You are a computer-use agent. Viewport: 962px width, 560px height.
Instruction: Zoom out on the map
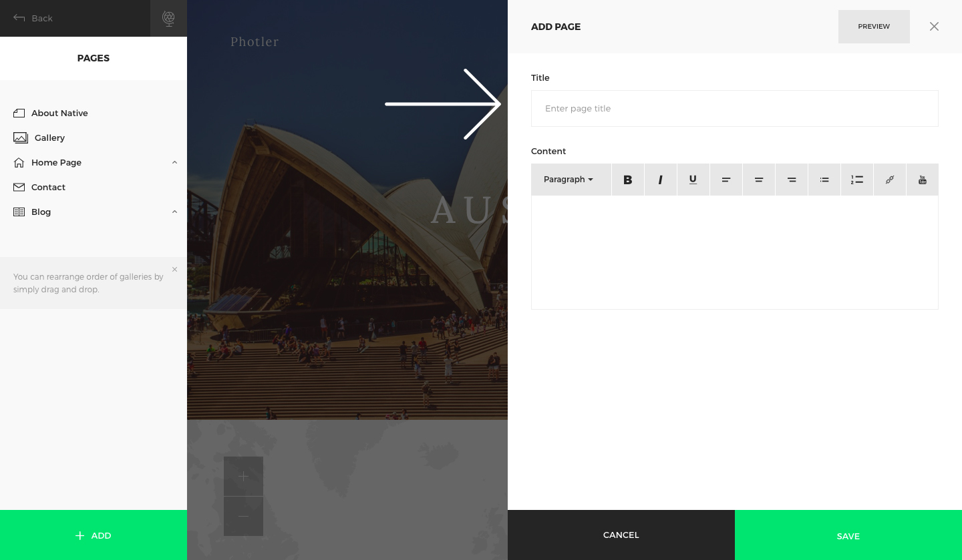(243, 516)
